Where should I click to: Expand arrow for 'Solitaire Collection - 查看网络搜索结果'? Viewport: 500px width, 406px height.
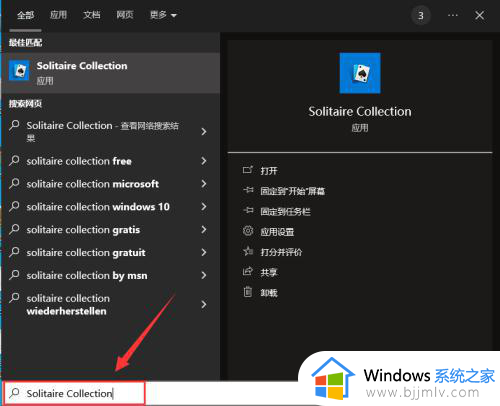point(204,132)
